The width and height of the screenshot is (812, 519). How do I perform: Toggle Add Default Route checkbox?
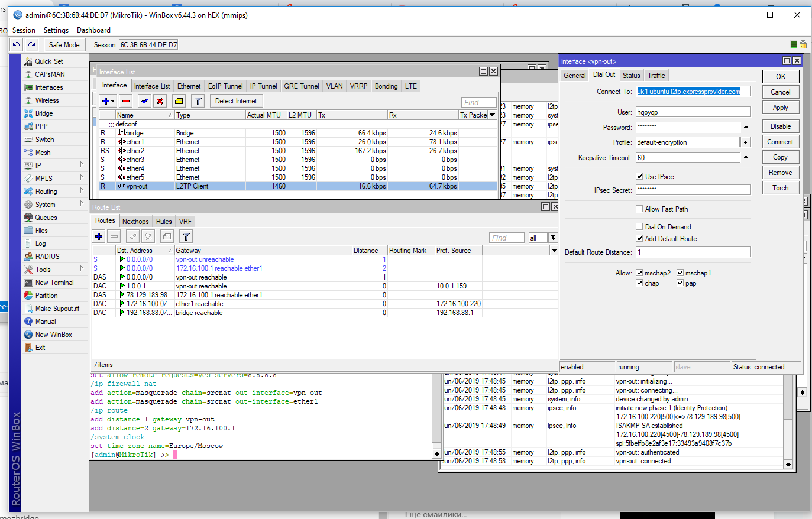click(639, 238)
